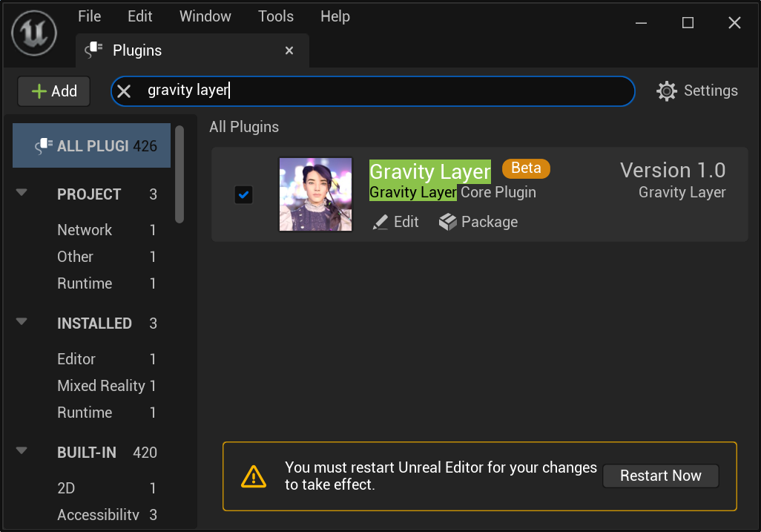Open Settings via the gear icon
The image size is (761, 532).
point(666,91)
